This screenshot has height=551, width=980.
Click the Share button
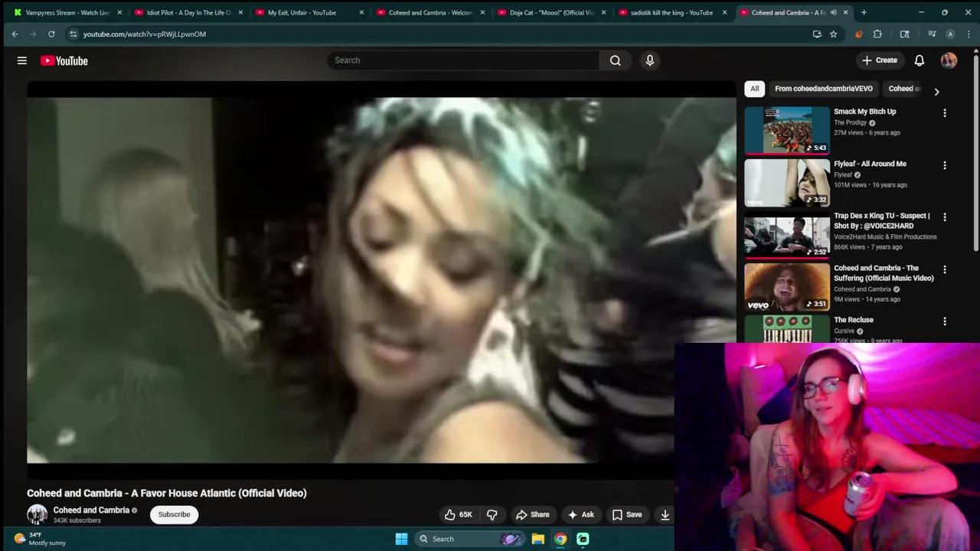(x=533, y=514)
